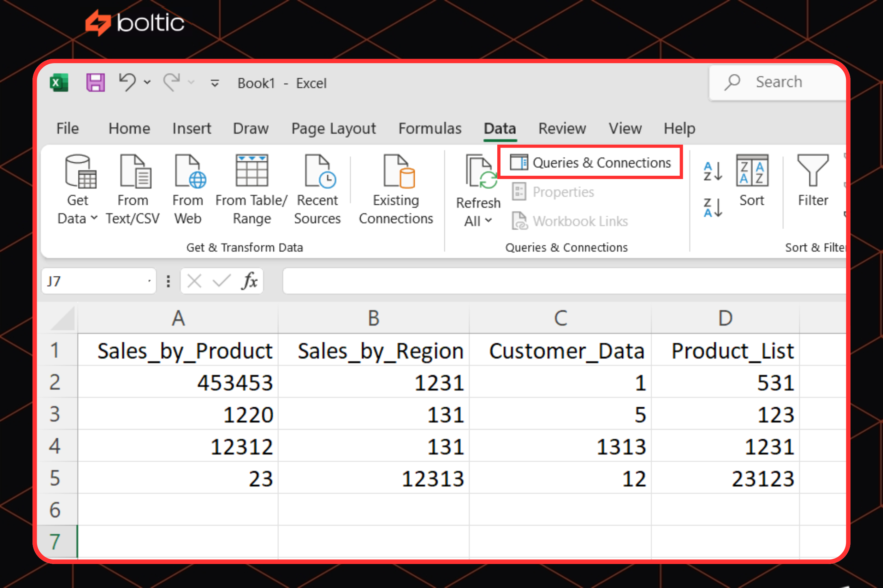Open the File tab
The height and width of the screenshot is (588, 883).
coord(67,128)
